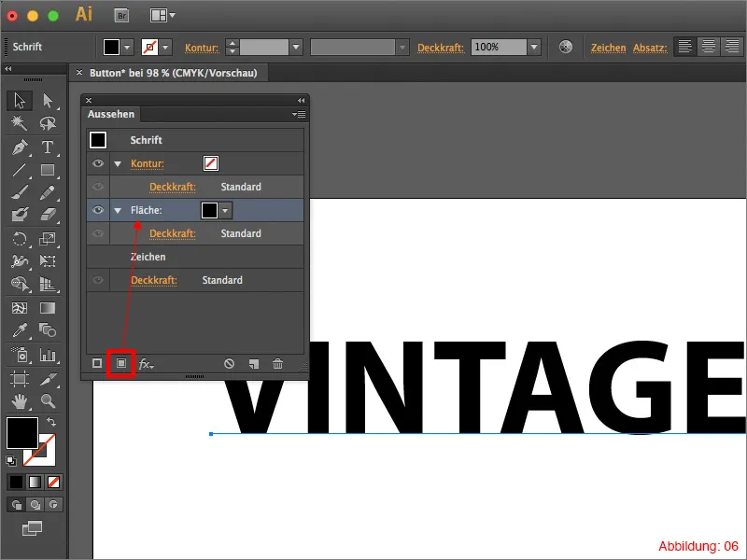747x560 pixels.
Task: Select the Warp tool
Action: (x=20, y=261)
